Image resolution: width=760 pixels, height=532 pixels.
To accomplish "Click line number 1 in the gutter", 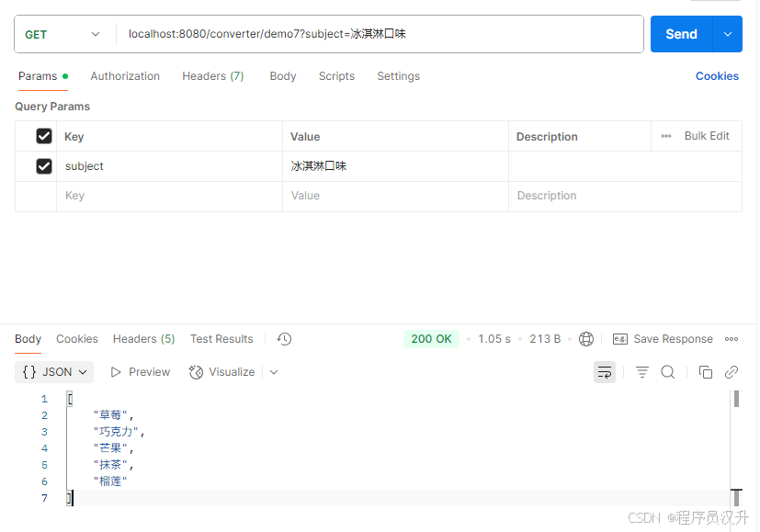I will tap(44, 400).
